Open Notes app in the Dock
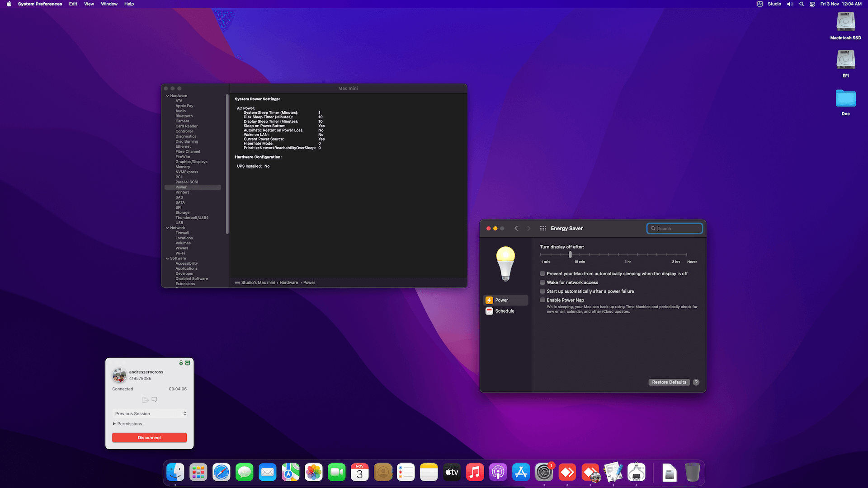Image resolution: width=868 pixels, height=488 pixels. pos(429,473)
